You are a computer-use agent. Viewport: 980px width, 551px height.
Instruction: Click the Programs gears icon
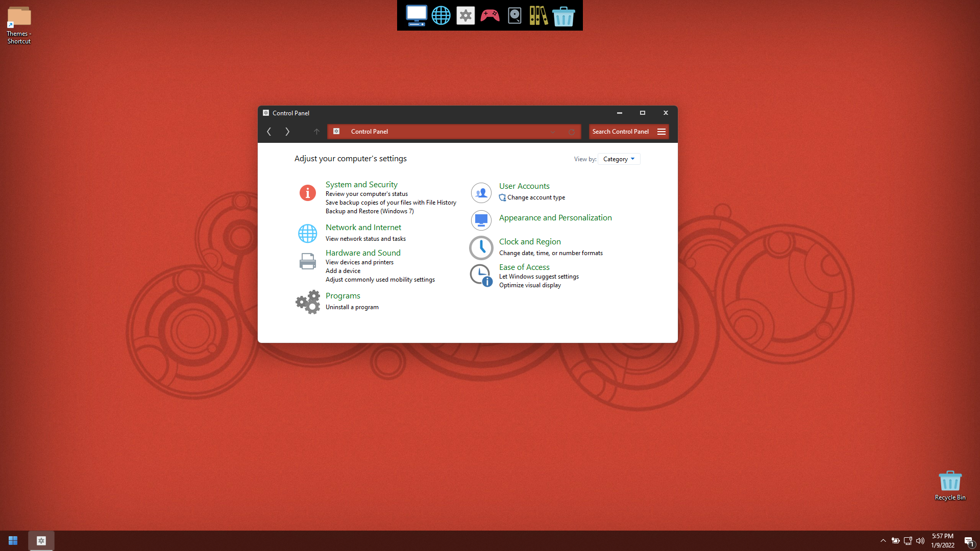308,302
